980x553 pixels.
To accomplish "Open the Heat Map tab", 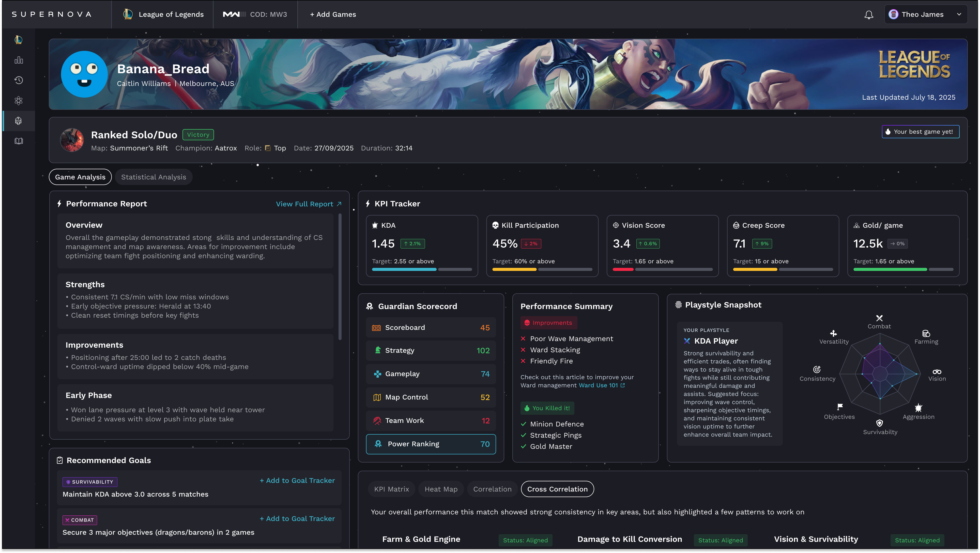I will click(440, 489).
